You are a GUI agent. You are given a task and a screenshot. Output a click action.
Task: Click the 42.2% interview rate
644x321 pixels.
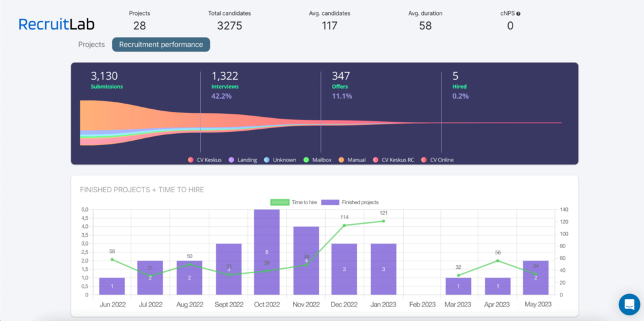pyautogui.click(x=221, y=97)
